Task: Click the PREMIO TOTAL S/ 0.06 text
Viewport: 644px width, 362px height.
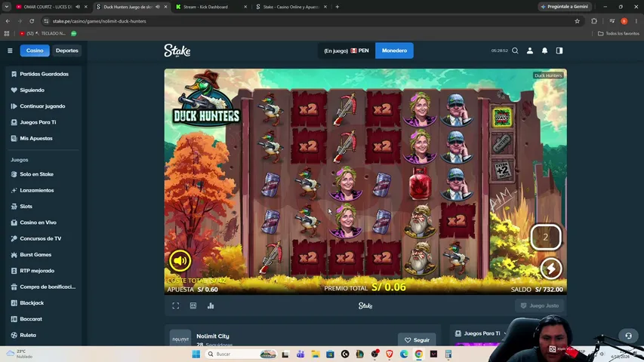Action: (x=365, y=287)
